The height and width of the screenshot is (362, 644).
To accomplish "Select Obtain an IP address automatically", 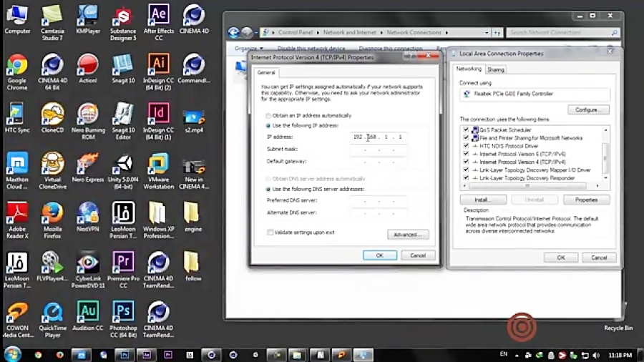I will 268,116.
